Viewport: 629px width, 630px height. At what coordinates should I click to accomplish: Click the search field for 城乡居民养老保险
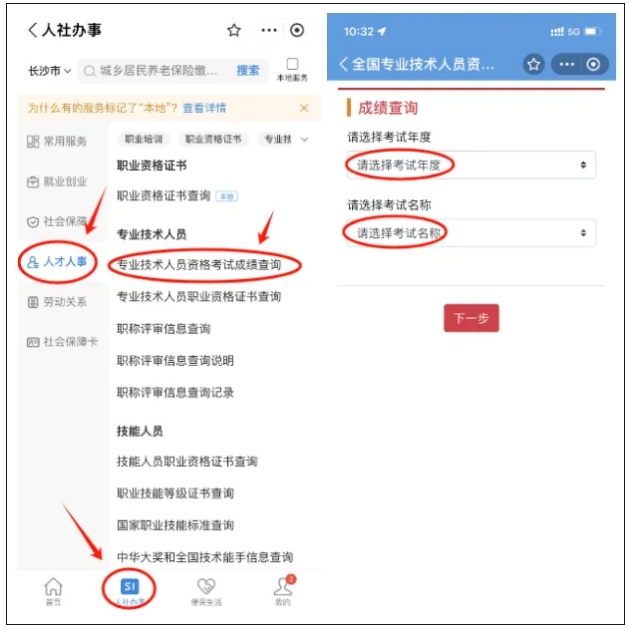tap(159, 71)
